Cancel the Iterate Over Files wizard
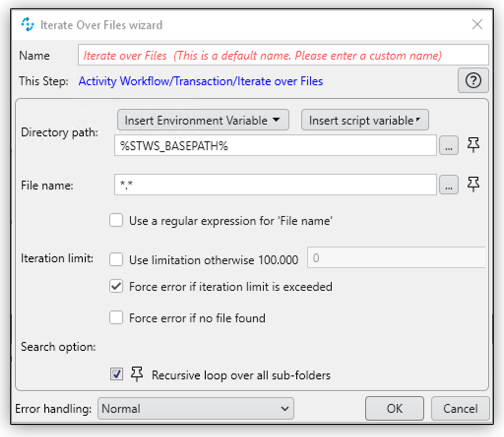The image size is (504, 437). click(x=460, y=408)
